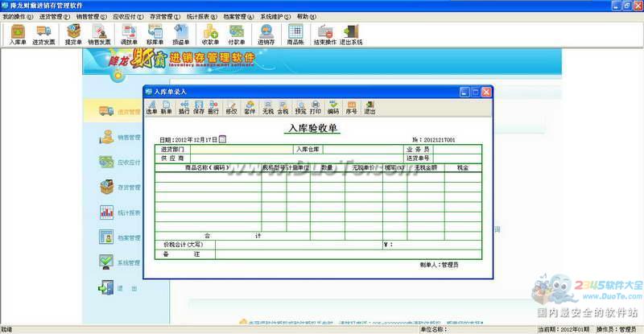Open the 调拨单 toolbar icon
The image size is (644, 334).
click(x=129, y=35)
